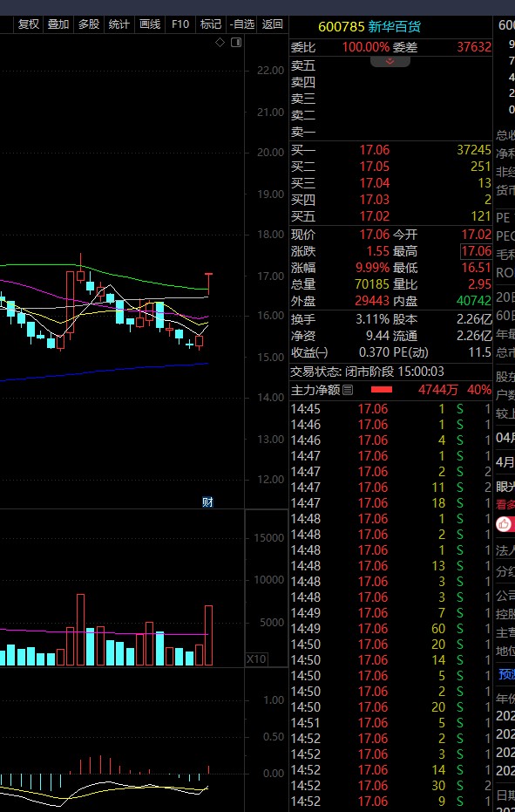Open the 叠加 overlay option
This screenshot has width=515, height=812.
(58, 24)
